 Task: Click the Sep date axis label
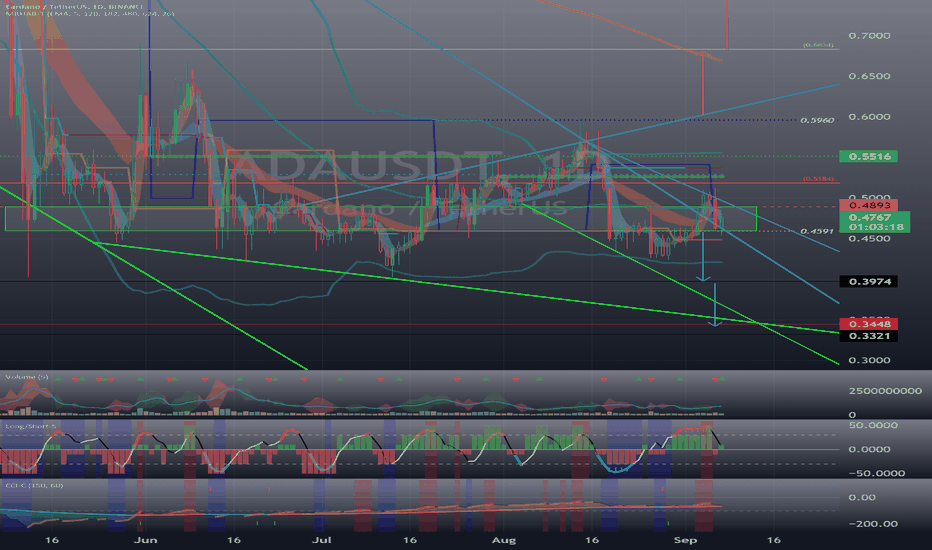(x=685, y=540)
